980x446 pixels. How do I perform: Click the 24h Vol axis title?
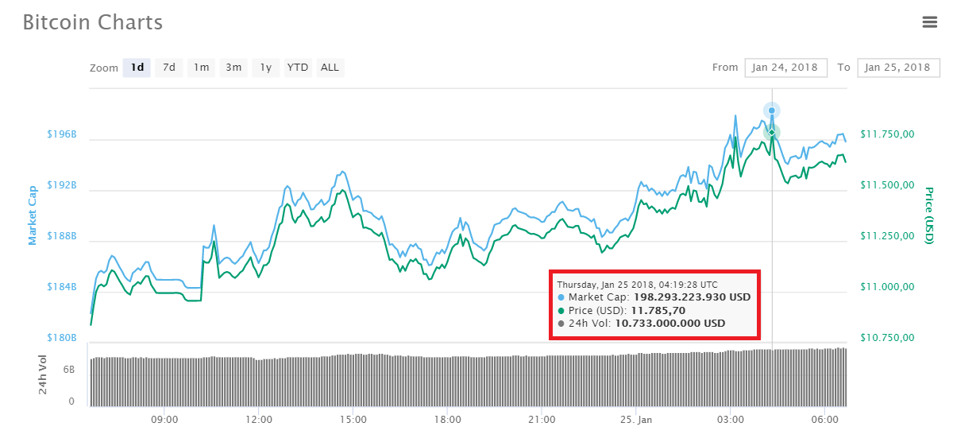43,374
